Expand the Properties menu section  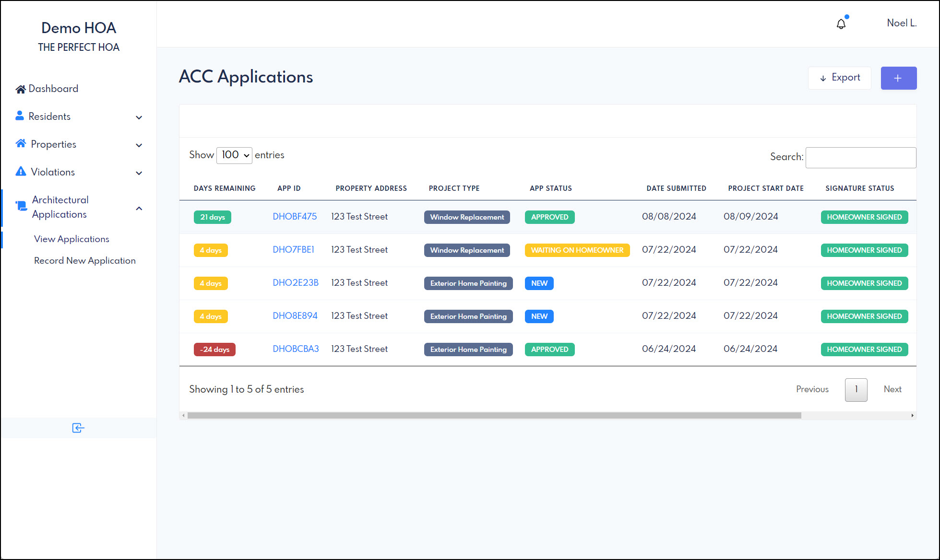139,144
